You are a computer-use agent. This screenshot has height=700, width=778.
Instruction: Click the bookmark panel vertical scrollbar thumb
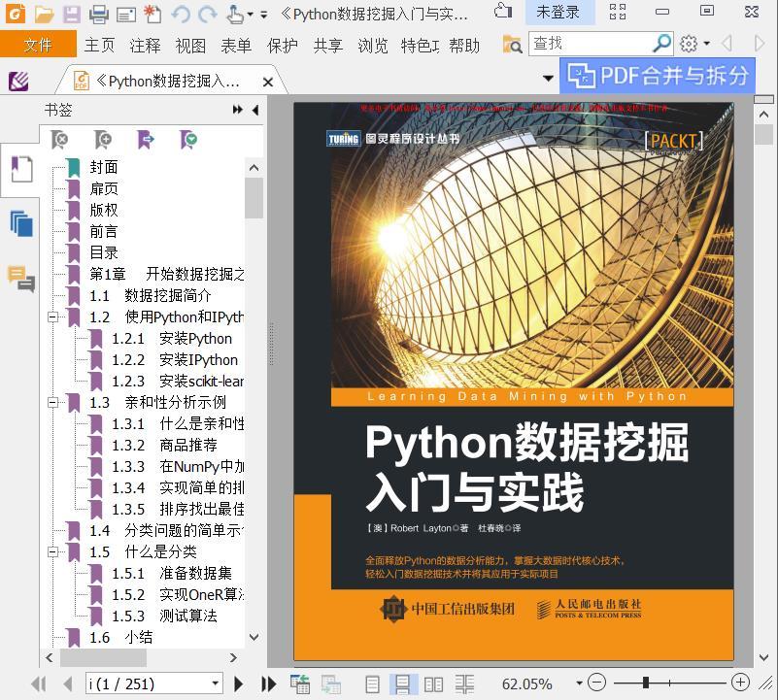click(x=254, y=198)
